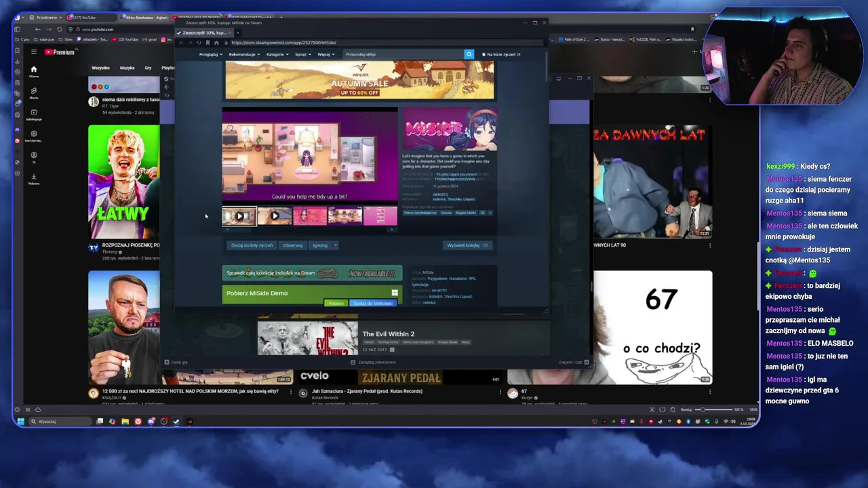Open the YouTube account icon in sidebar

coord(33,157)
